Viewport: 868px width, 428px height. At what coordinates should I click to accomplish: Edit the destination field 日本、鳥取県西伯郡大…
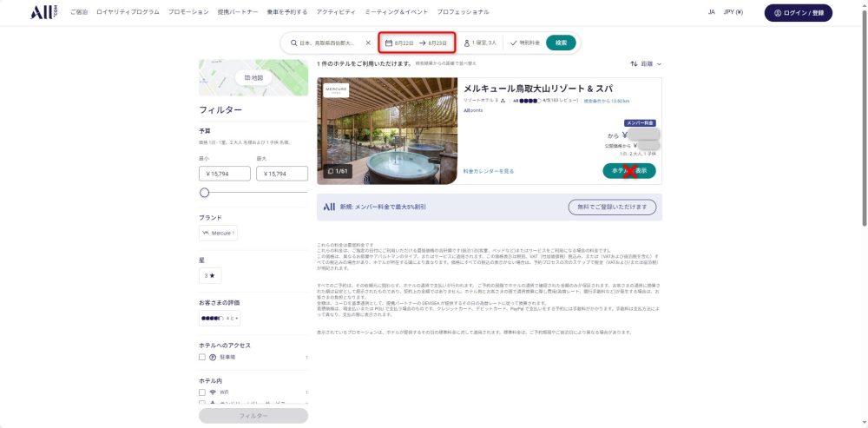click(326, 43)
